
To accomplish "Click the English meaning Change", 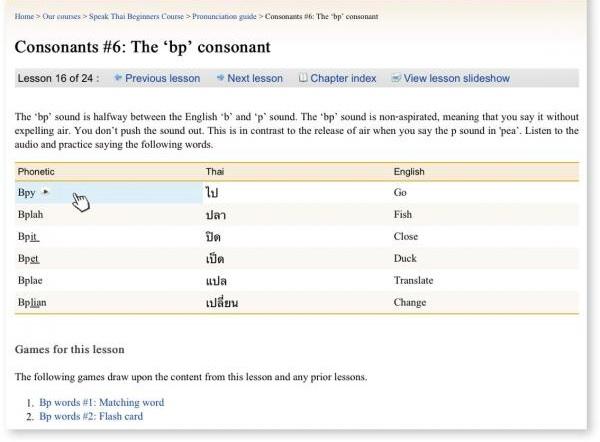I will pyautogui.click(x=410, y=302).
